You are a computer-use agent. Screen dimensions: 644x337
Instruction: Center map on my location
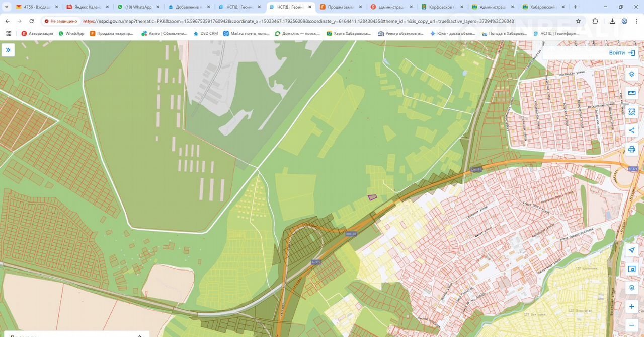coord(632,250)
